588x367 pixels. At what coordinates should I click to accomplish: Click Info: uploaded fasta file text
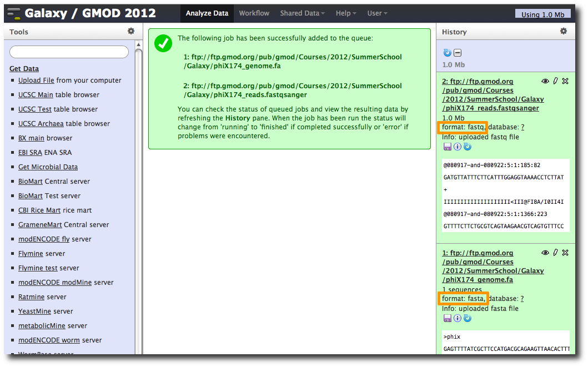click(480, 309)
